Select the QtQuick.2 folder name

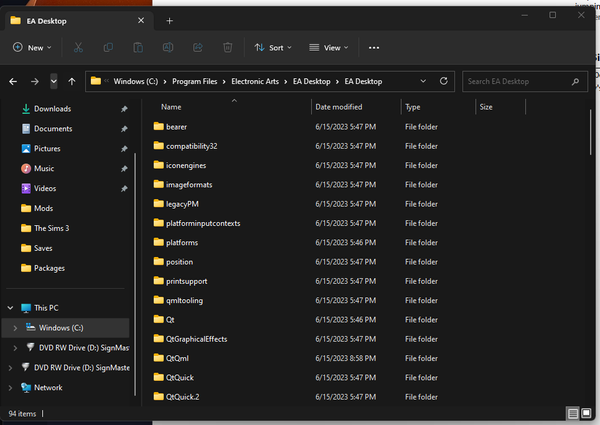(183, 397)
